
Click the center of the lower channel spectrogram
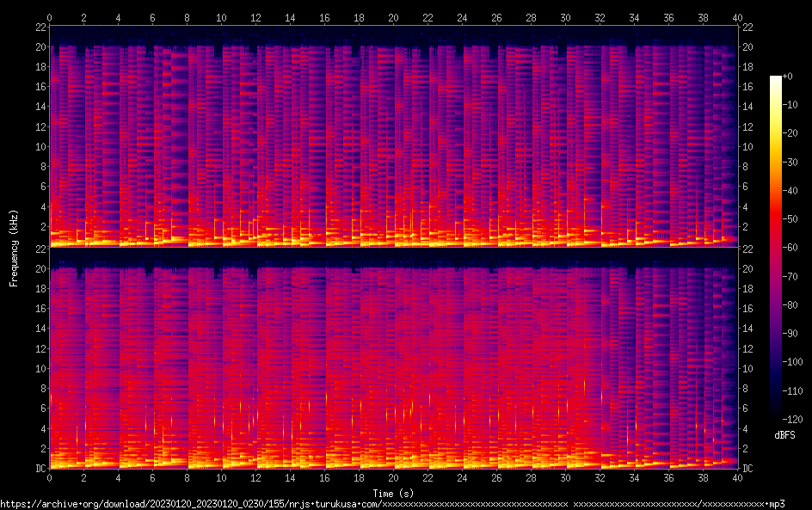[393, 358]
